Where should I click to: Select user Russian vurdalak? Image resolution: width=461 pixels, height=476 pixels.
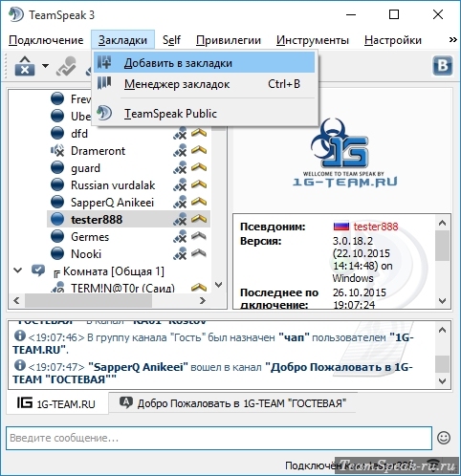[113, 185]
